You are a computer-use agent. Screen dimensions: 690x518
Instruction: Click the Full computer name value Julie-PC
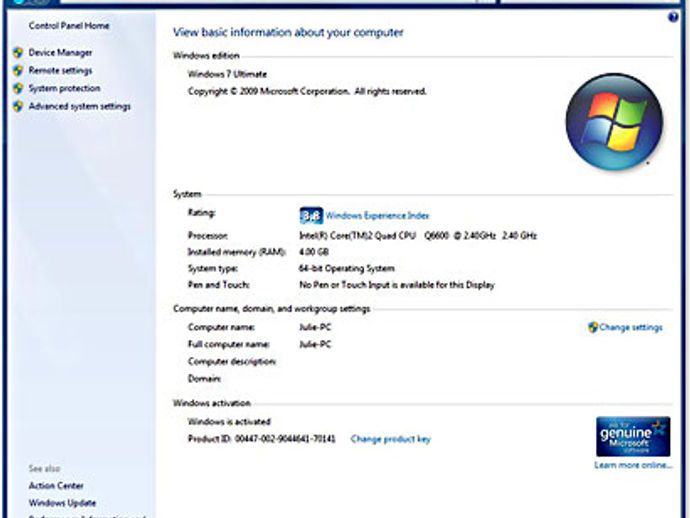(x=315, y=344)
